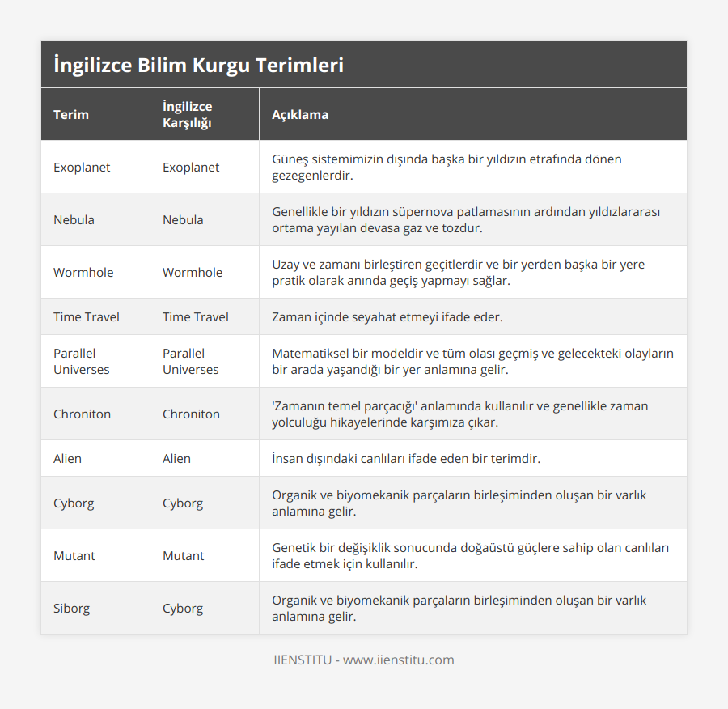Click the Exoplanet description about 'Güneş sistemimizin'
This screenshot has width=728, height=709.
tap(447, 167)
